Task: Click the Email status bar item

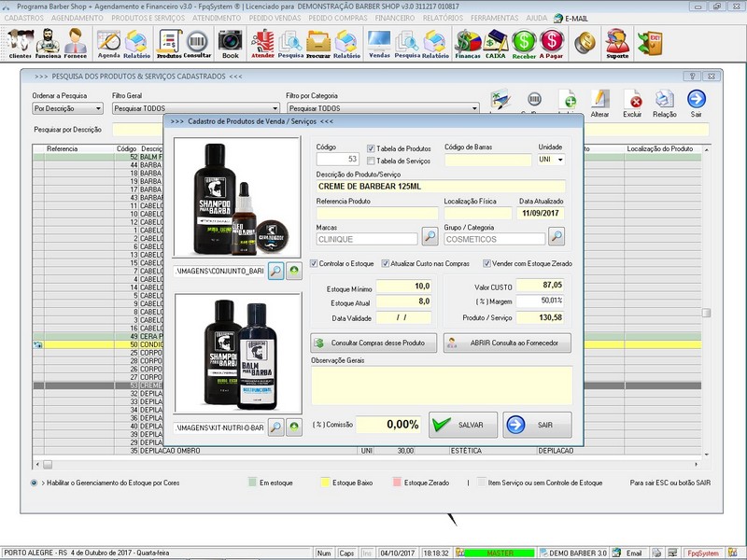Action: (628, 553)
